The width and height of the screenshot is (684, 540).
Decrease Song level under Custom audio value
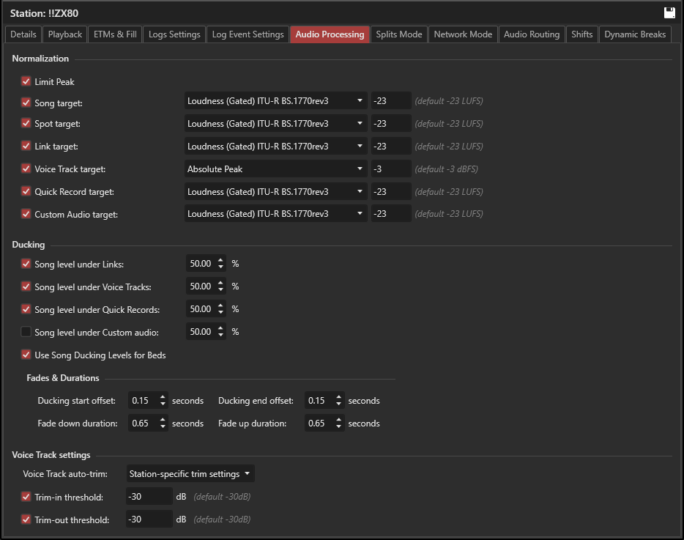(x=221, y=335)
